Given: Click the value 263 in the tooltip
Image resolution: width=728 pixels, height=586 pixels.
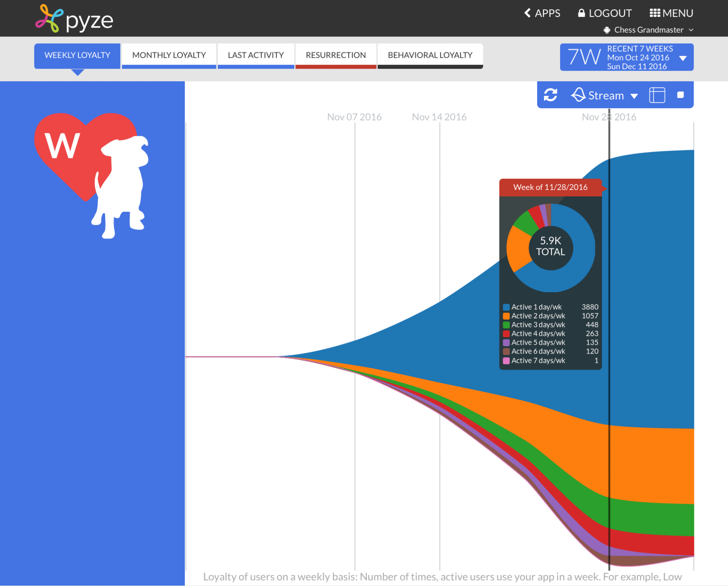Looking at the screenshot, I should pyautogui.click(x=592, y=334).
